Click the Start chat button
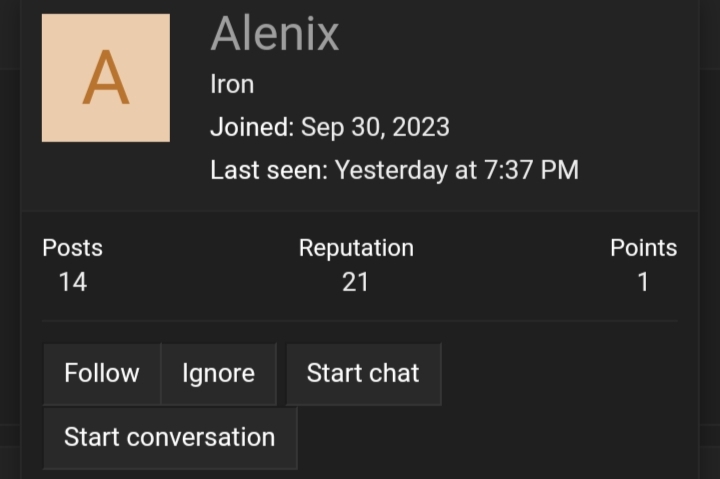 [x=363, y=373]
